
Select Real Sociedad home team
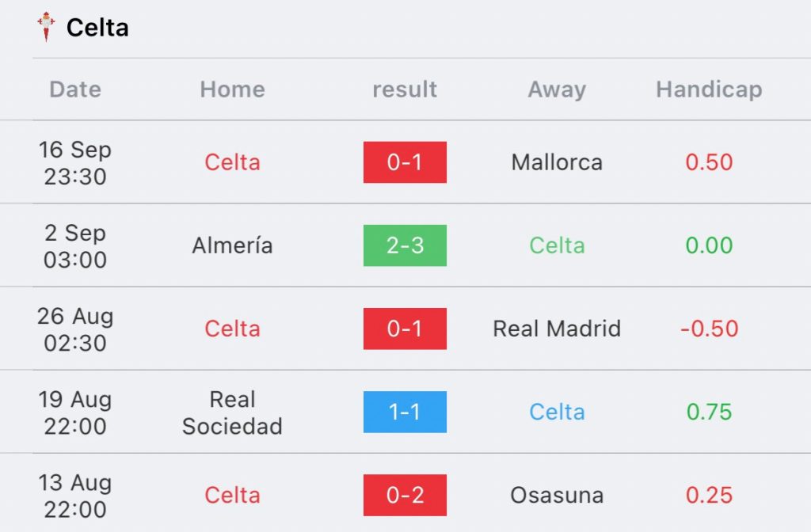pyautogui.click(x=232, y=412)
